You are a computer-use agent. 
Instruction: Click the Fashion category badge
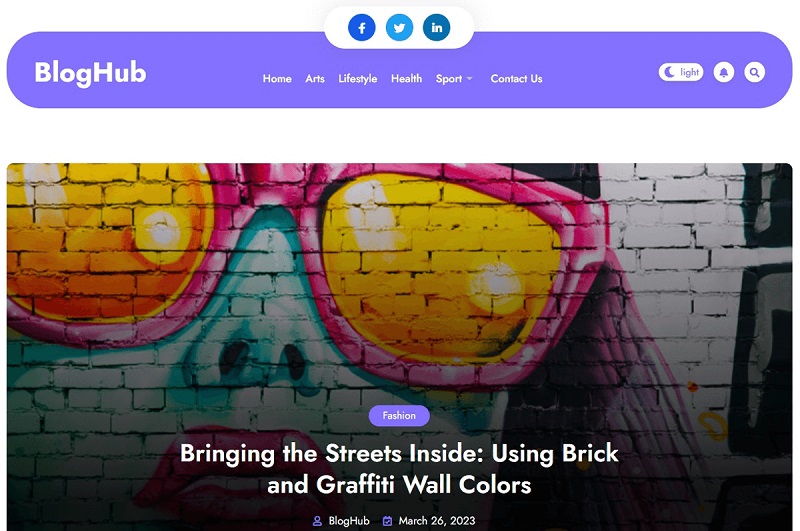point(399,416)
